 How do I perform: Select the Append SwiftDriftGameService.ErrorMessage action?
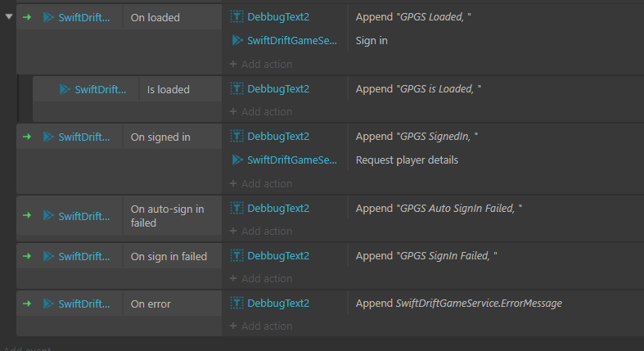[x=459, y=303]
